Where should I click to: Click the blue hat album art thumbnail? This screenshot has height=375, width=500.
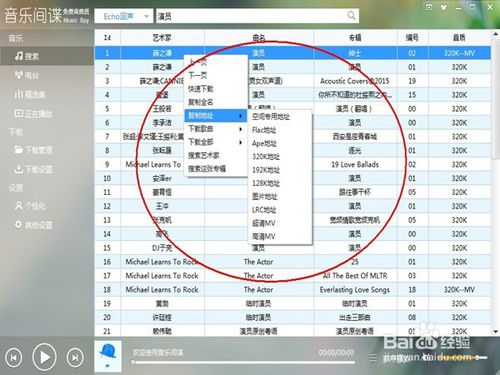[x=108, y=356]
